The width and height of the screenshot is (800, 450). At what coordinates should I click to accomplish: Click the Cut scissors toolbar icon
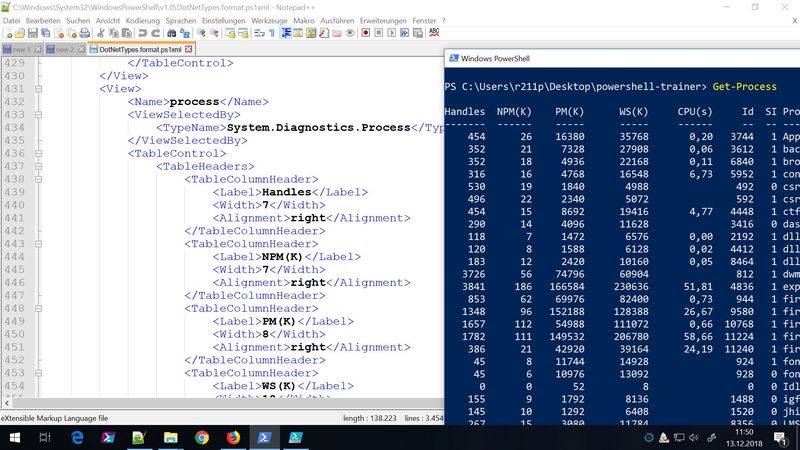(x=102, y=33)
